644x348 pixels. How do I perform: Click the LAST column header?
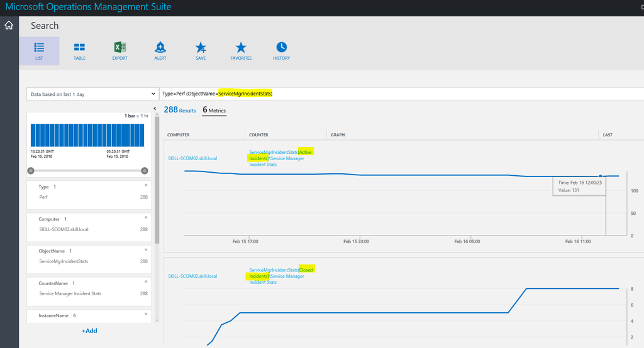point(608,134)
